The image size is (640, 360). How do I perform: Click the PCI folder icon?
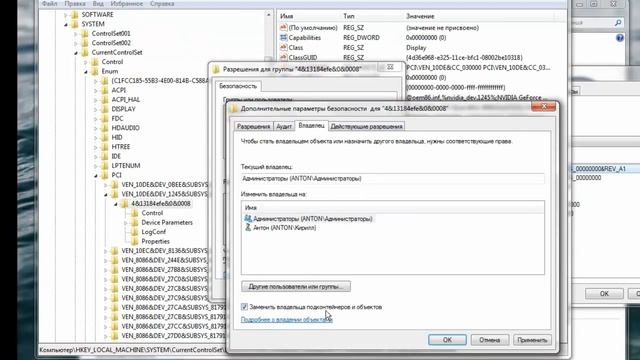105,175
